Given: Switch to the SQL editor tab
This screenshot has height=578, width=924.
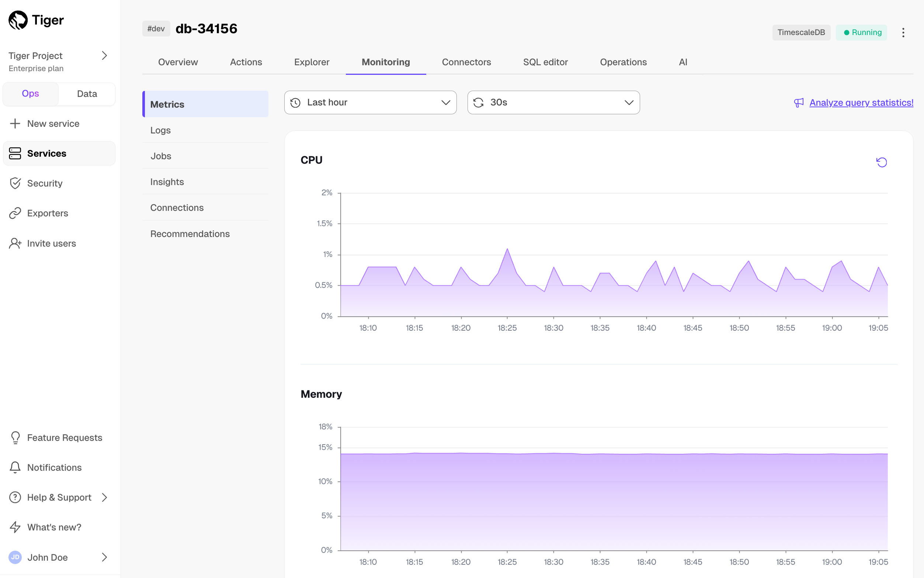Looking at the screenshot, I should click(x=545, y=62).
